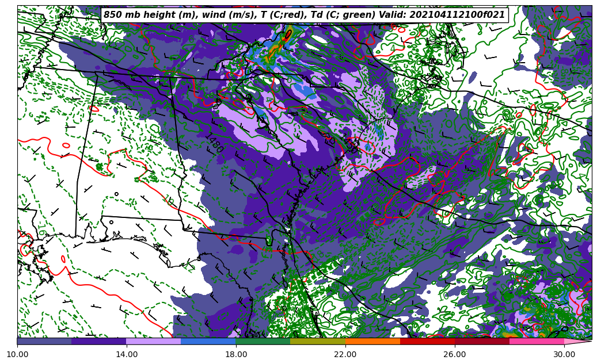The image size is (597, 364).
Task: Click the colorbar tick label 26.00
Action: (x=455, y=354)
